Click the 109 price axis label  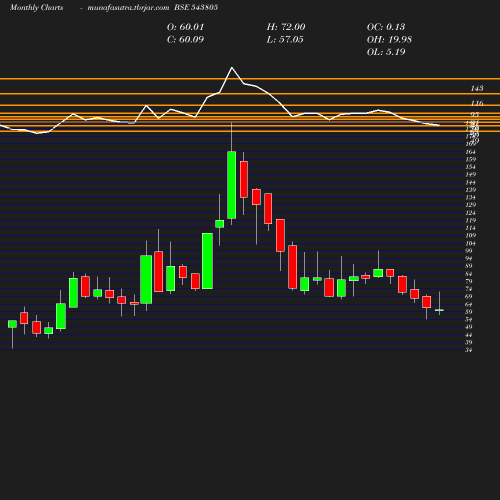tap(471, 235)
